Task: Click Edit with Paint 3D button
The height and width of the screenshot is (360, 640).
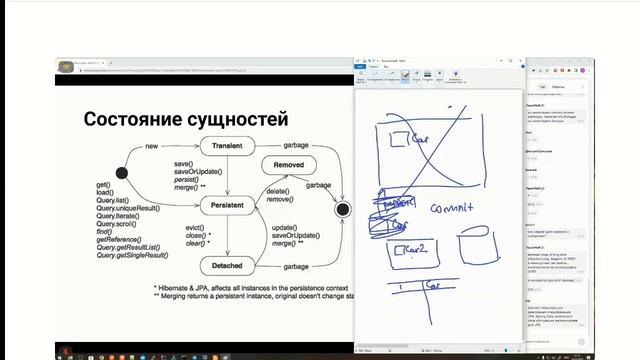Action: 456,76
